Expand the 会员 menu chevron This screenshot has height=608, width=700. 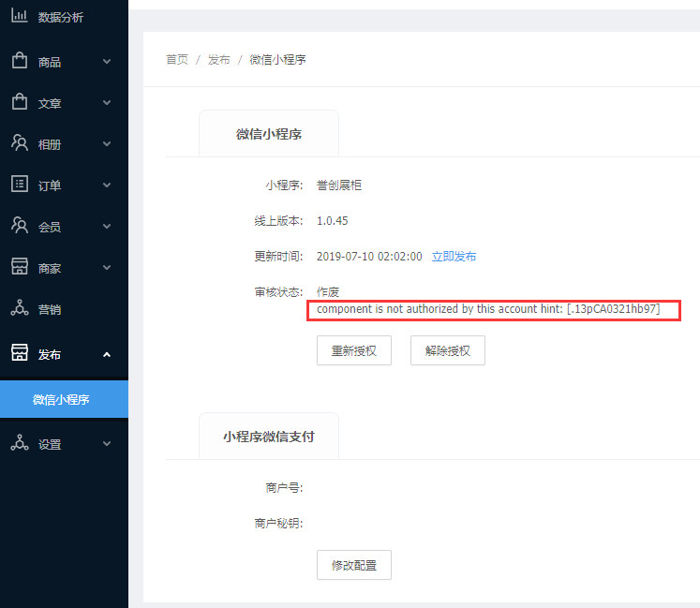click(x=107, y=227)
